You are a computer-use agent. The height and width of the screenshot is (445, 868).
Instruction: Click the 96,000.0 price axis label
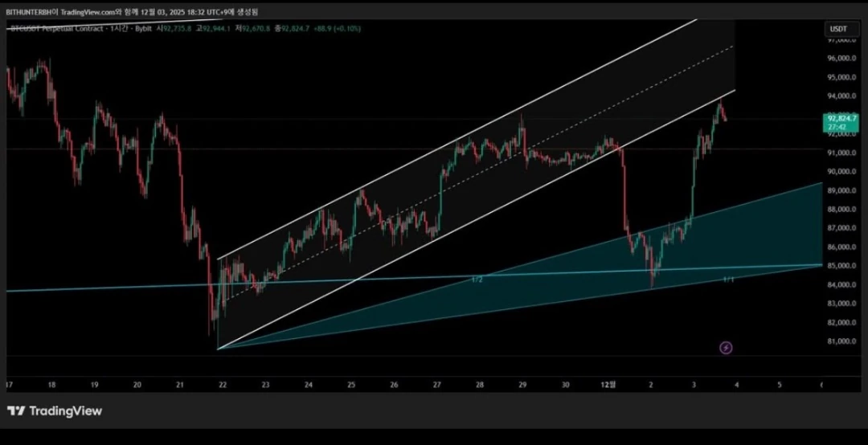point(841,58)
